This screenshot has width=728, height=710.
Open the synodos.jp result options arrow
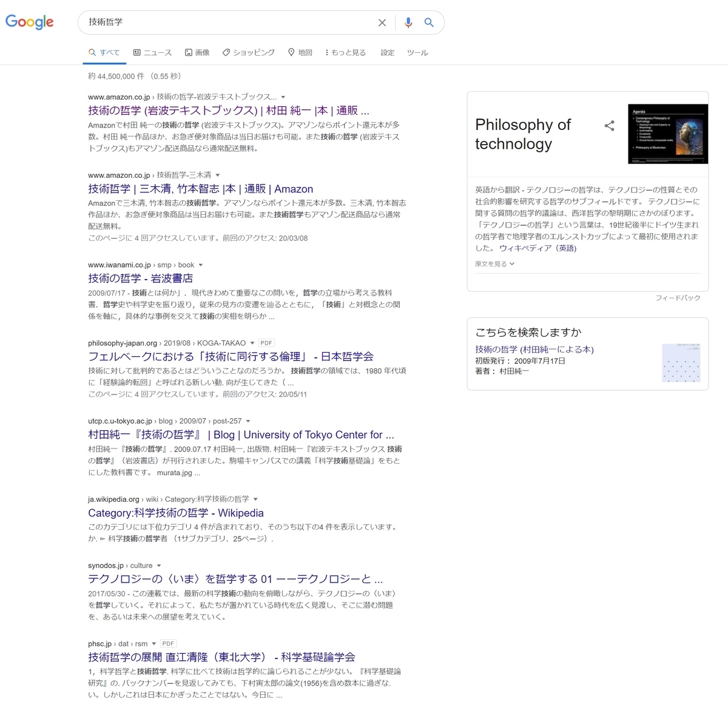pos(159,566)
